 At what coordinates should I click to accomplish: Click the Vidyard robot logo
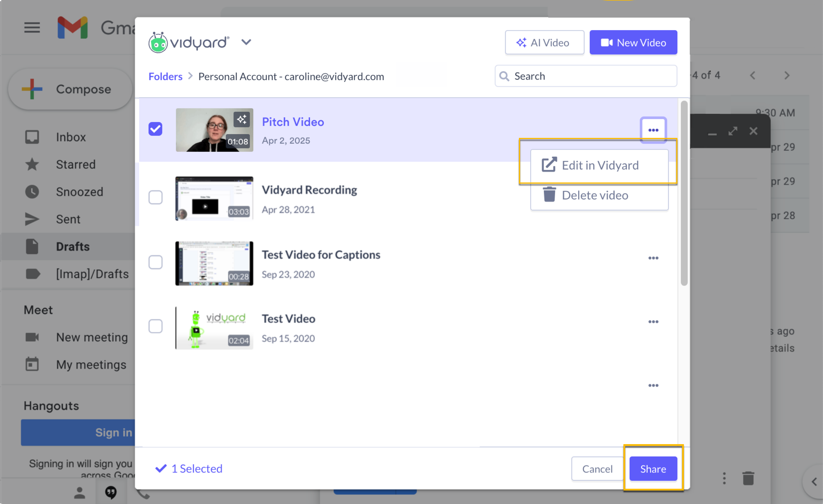pyautogui.click(x=157, y=42)
